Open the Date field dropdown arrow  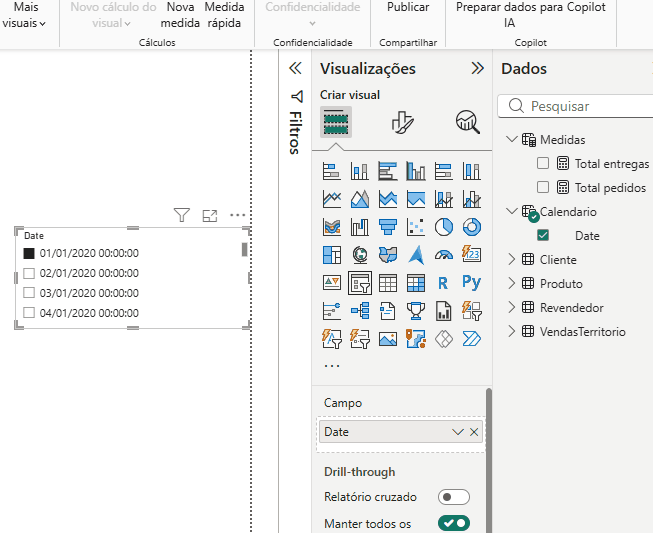pos(458,432)
